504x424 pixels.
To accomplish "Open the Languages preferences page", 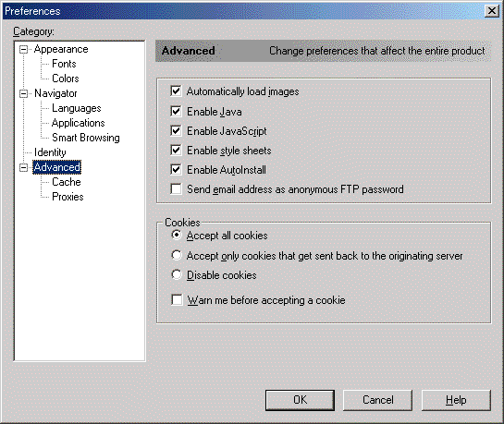I will click(77, 108).
